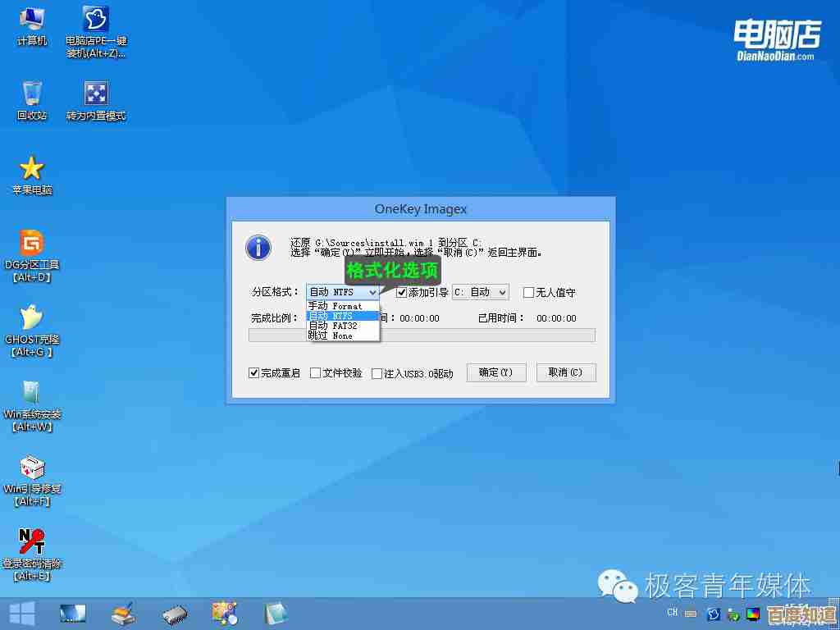Toggle the 添加引导 checkbox
The width and height of the screenshot is (840, 630).
(402, 293)
